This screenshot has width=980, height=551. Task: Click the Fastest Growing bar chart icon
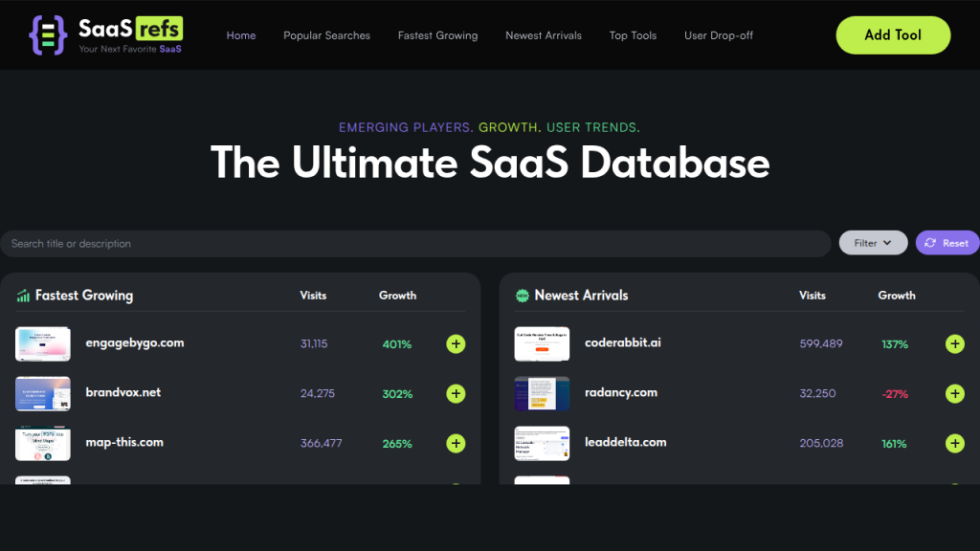pos(23,296)
